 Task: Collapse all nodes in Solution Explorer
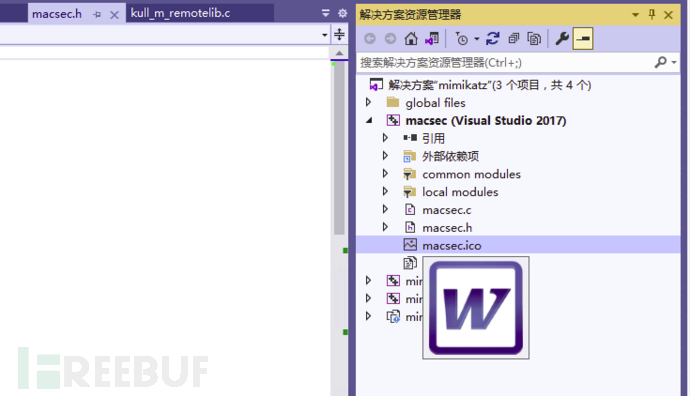514,39
